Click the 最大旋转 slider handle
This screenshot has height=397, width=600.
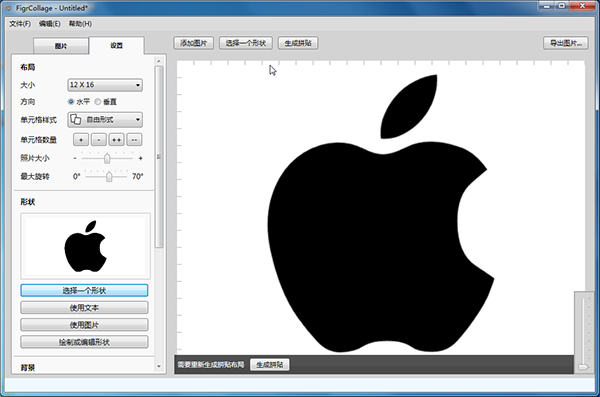[x=109, y=176]
